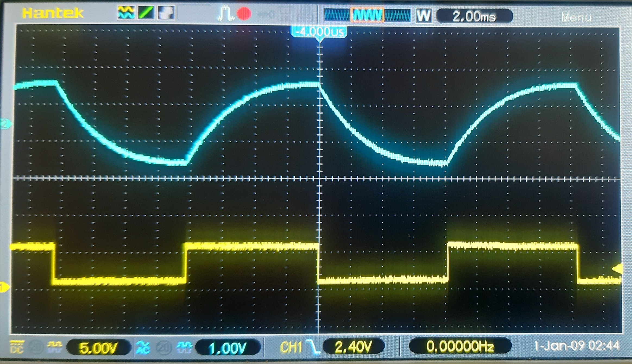The height and width of the screenshot is (364, 632).
Task: Click the 0.00000Hz frequency counter readout
Action: point(460,346)
